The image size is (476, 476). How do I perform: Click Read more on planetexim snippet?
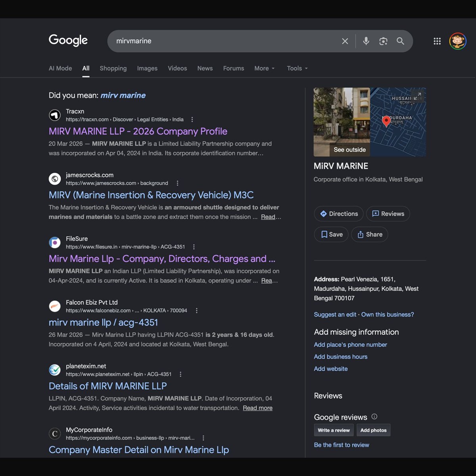(257, 408)
